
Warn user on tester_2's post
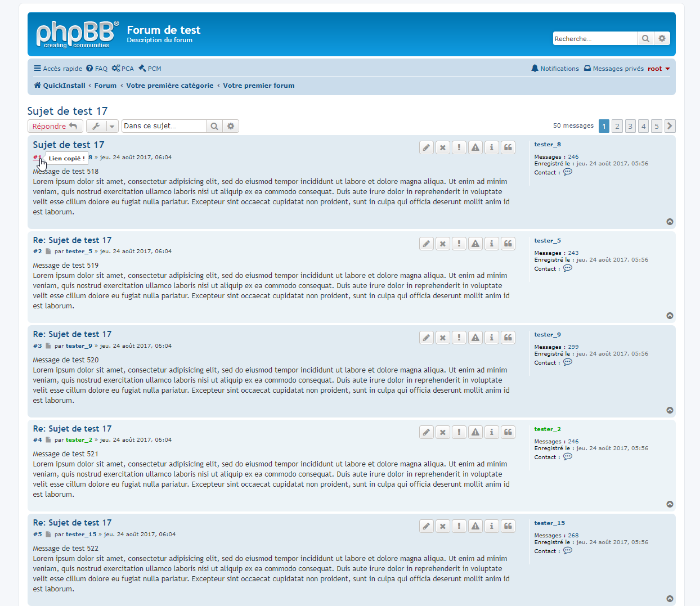475,432
